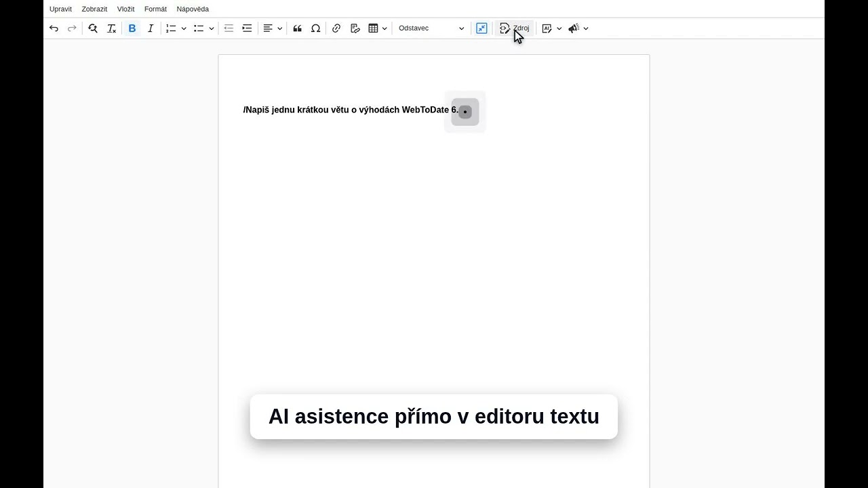Expand the AI assistant dropdown arrow

pyautogui.click(x=559, y=28)
